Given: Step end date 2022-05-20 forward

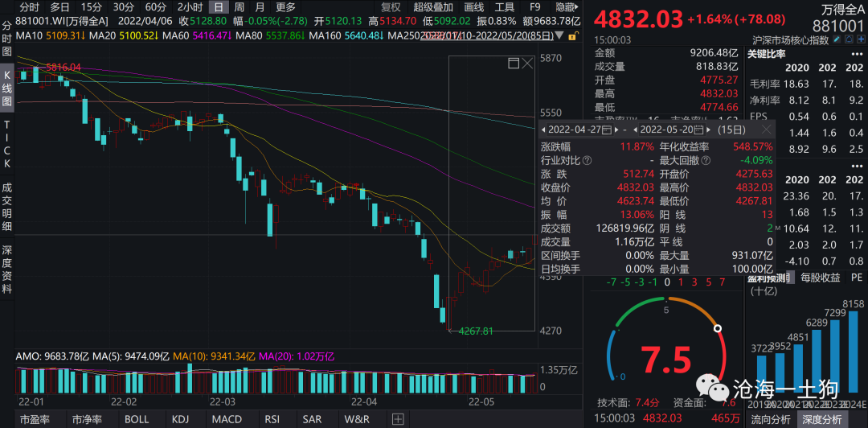Looking at the screenshot, I should pos(709,130).
